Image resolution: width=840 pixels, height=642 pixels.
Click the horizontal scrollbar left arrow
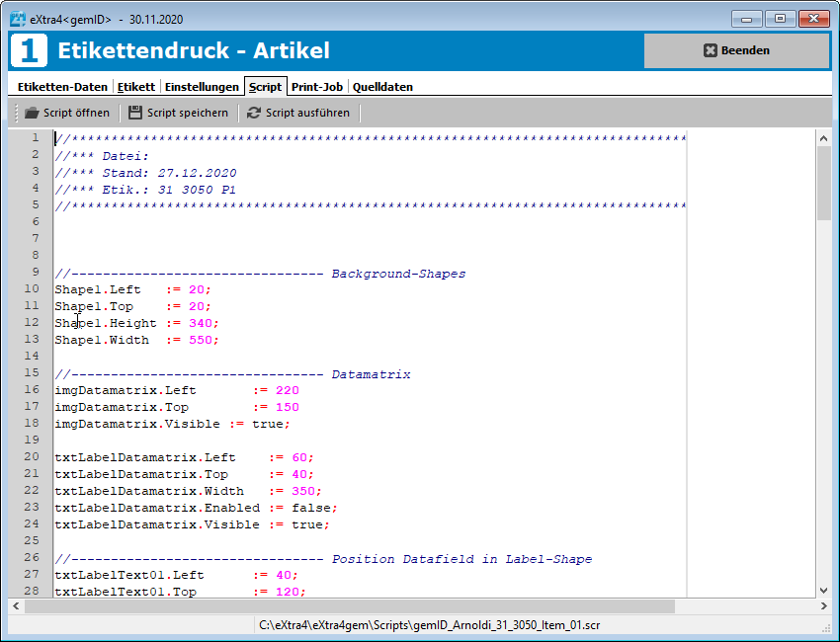click(x=15, y=606)
